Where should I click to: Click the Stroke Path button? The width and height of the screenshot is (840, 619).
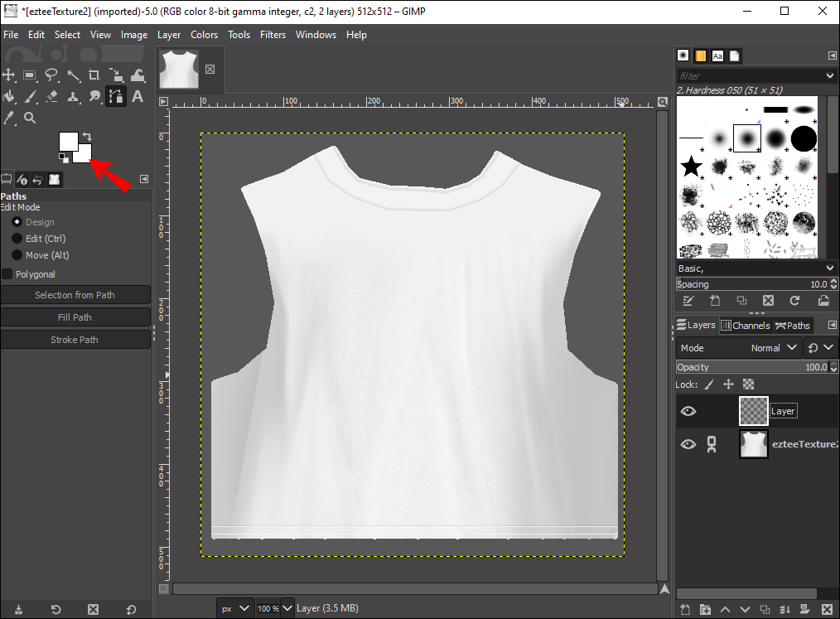click(75, 340)
